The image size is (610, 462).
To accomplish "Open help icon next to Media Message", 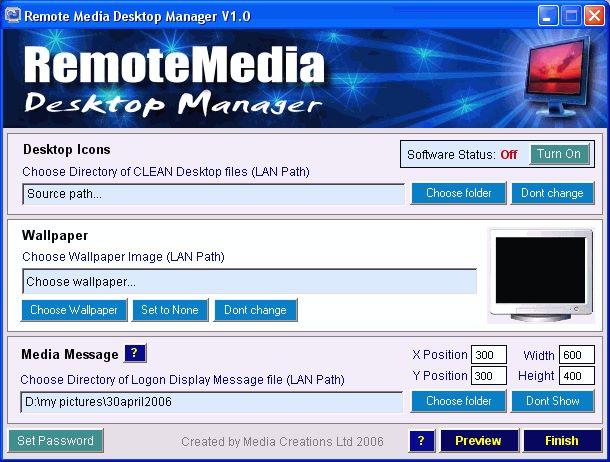I will (x=135, y=354).
